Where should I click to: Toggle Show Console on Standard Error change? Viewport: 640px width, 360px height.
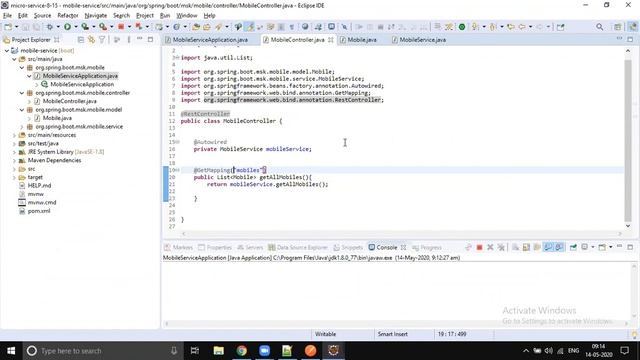click(x=559, y=247)
